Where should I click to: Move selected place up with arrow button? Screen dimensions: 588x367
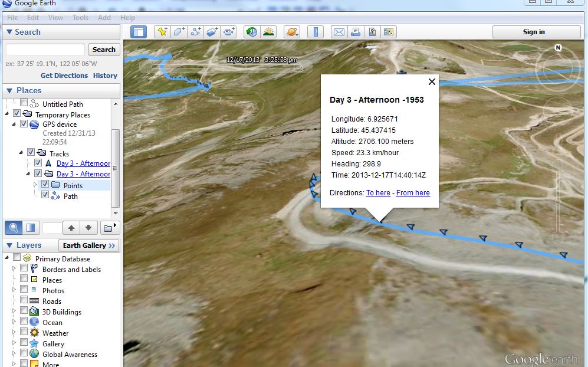[71, 228]
